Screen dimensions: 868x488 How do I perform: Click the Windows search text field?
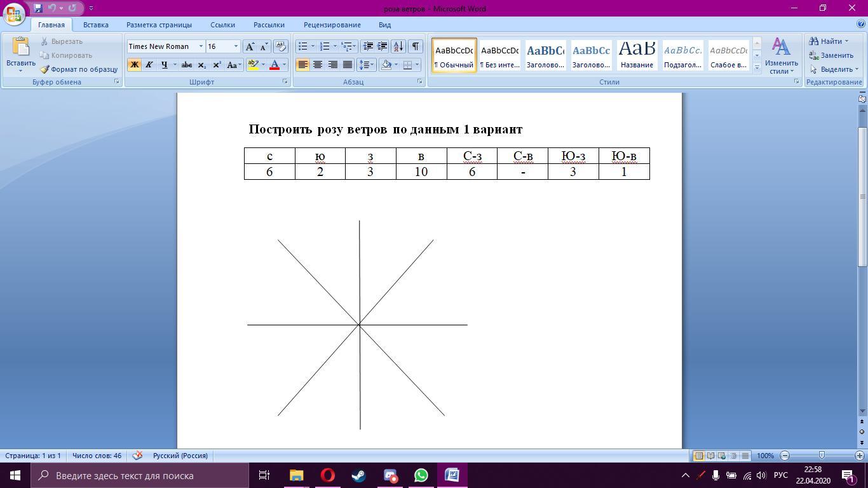pos(140,475)
